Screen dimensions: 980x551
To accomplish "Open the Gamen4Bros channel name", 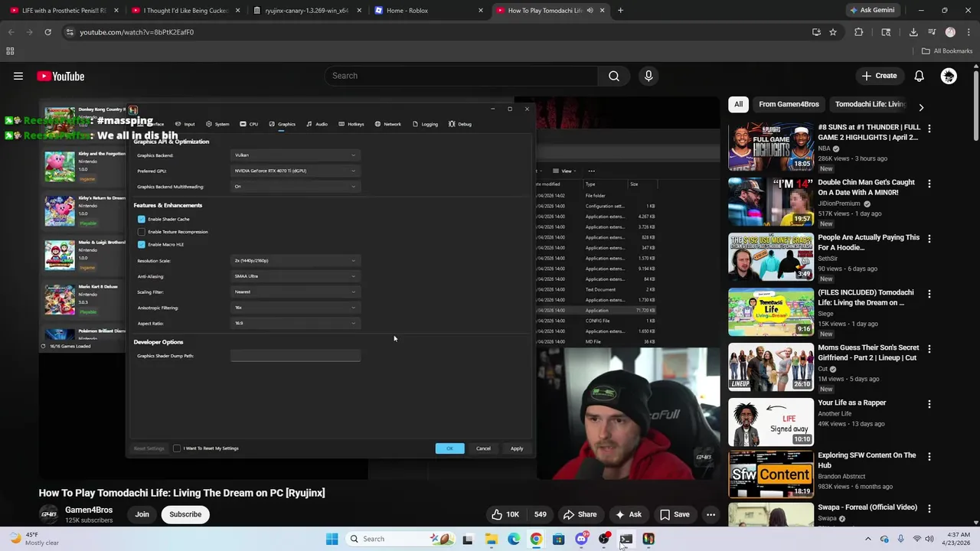I will point(89,510).
